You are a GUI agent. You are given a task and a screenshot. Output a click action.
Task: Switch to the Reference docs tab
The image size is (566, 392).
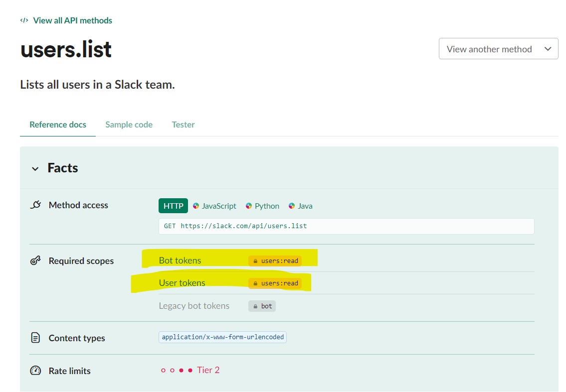pos(58,125)
